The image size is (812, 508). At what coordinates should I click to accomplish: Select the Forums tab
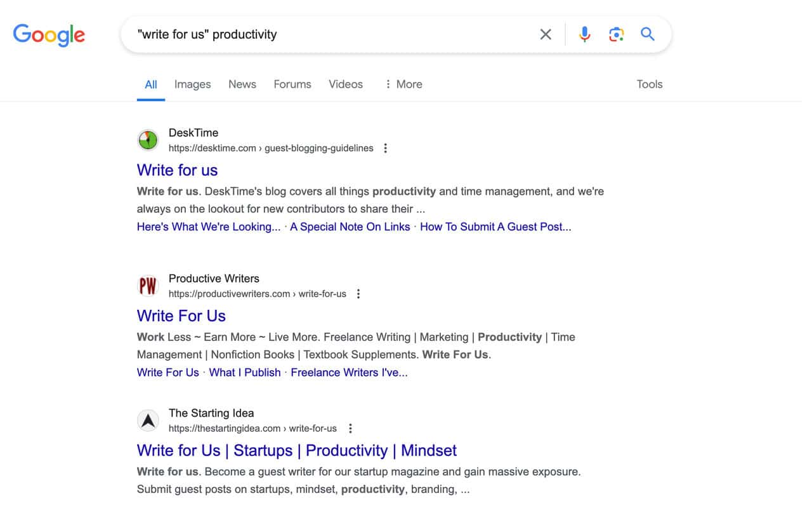click(x=292, y=84)
